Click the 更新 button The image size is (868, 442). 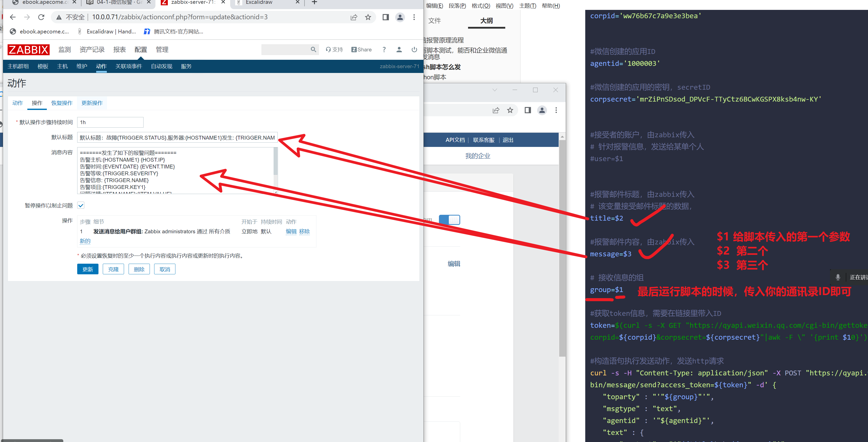click(88, 269)
